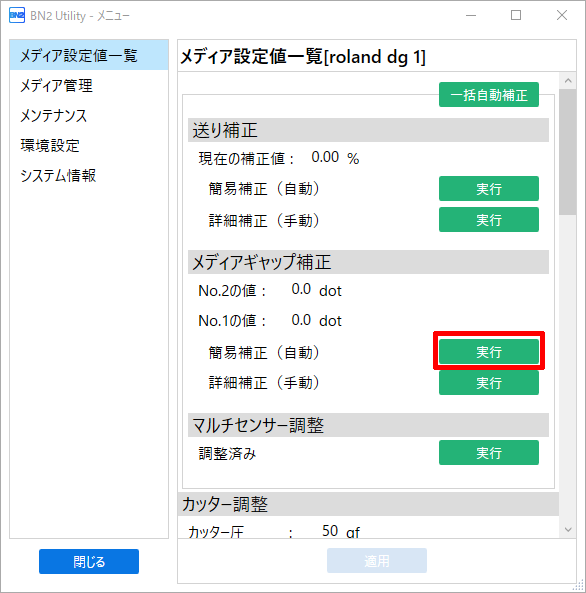The image size is (586, 593).
Task: Click the scrollbar up arrow
Action: [568, 81]
